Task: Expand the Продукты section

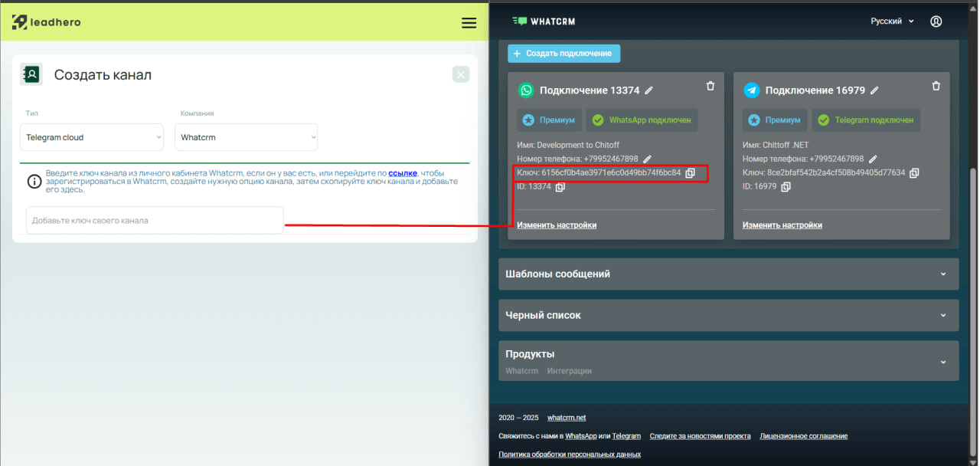Action: [728, 360]
